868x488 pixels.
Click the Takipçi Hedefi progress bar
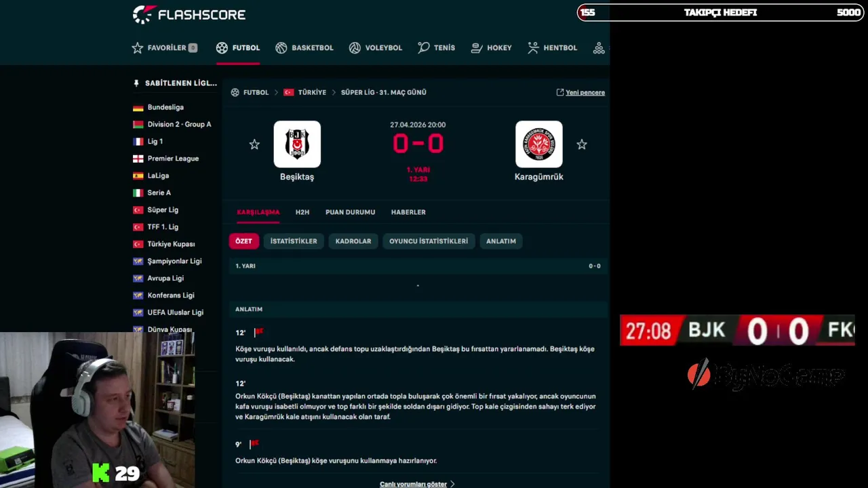point(720,12)
